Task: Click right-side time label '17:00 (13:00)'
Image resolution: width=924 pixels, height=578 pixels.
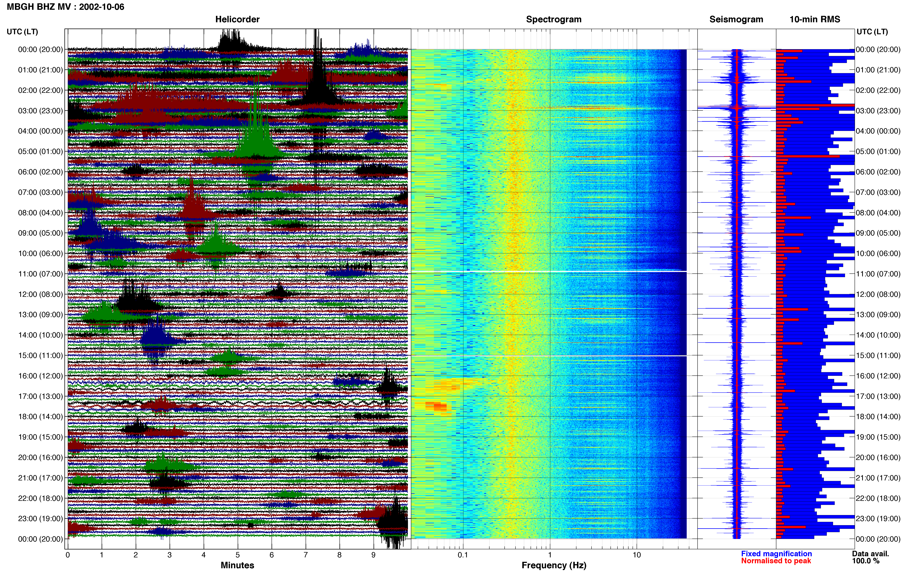Action: 878,396
